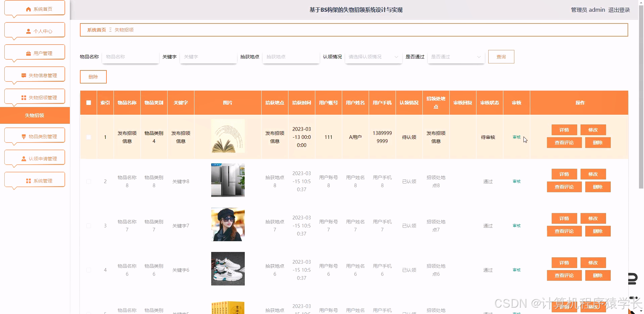Click the user icon beside 认领申请管理
Viewport: 644px width, 314px height.
pos(24,159)
